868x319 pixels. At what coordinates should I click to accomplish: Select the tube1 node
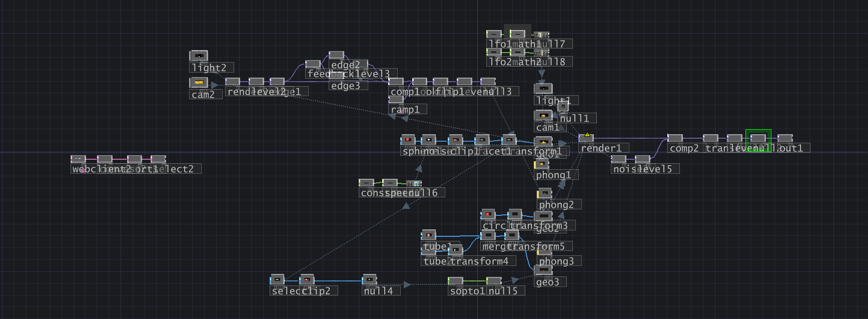tap(428, 235)
